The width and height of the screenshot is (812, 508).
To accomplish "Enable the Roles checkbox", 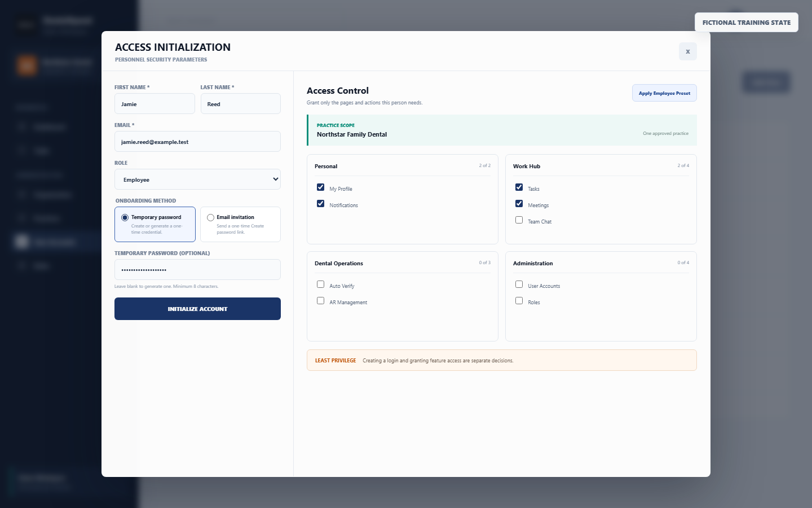I will point(519,301).
